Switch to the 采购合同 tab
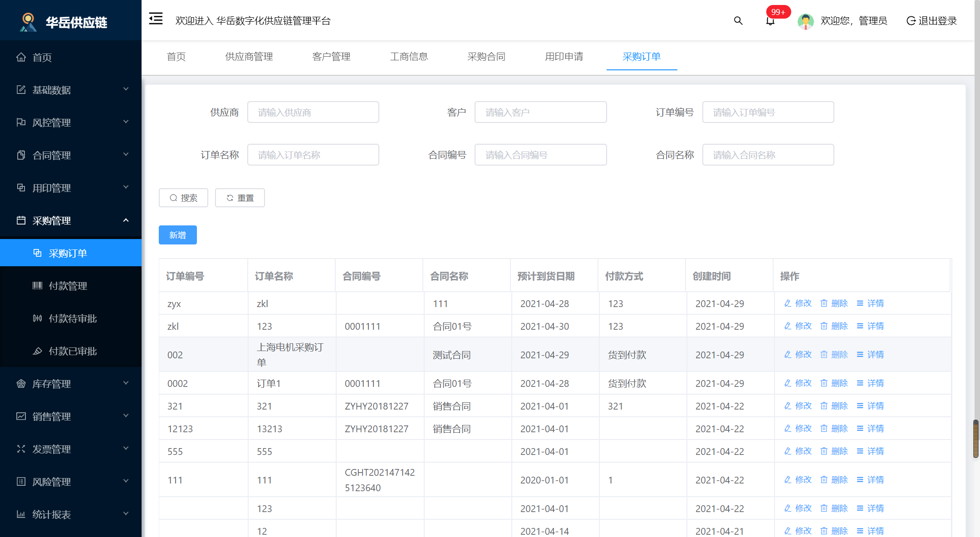980x537 pixels. pyautogui.click(x=486, y=57)
